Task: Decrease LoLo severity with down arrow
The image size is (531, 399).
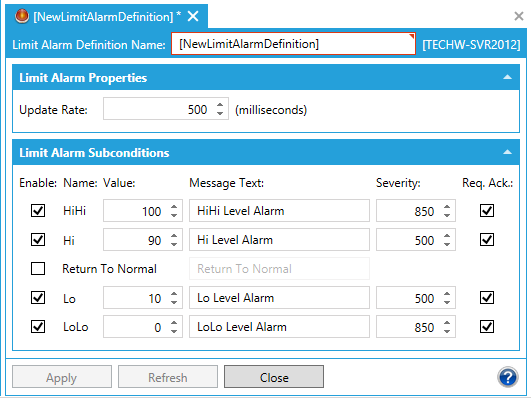Action: point(447,331)
